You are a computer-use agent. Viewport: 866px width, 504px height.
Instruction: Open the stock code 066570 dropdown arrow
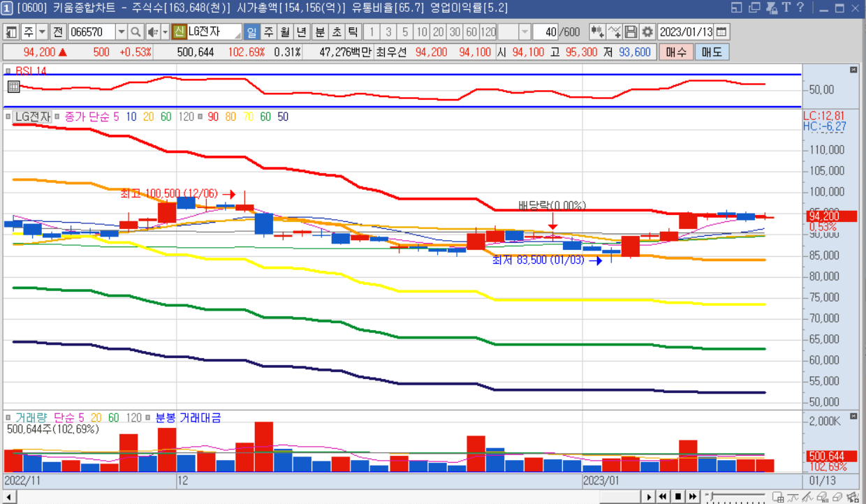(121, 32)
